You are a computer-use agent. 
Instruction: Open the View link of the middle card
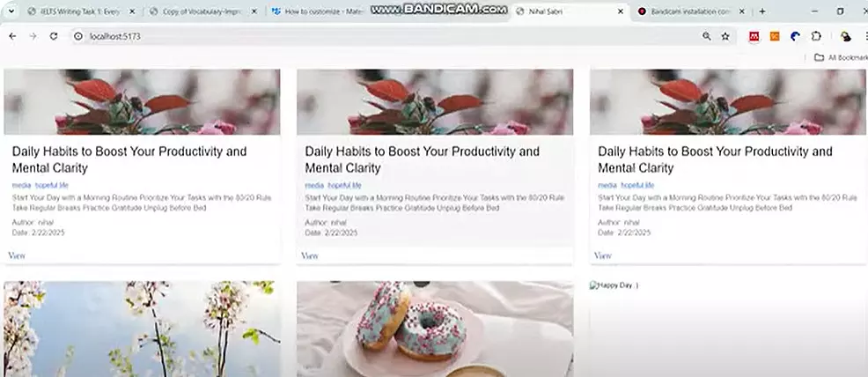(x=310, y=255)
